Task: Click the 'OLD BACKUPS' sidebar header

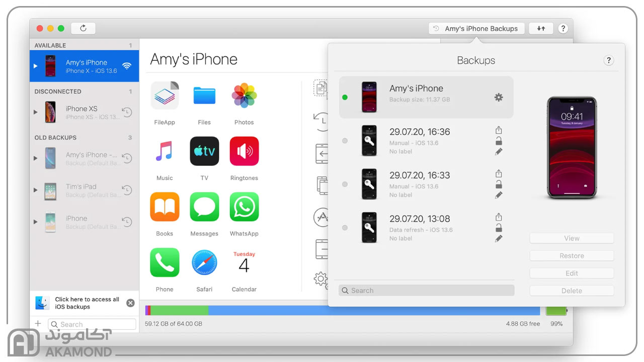Action: 55,137
